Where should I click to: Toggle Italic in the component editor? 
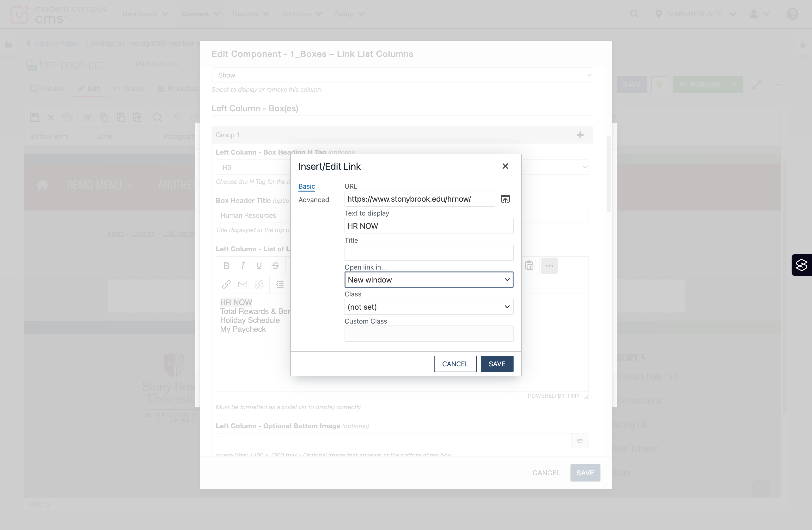[x=242, y=266]
